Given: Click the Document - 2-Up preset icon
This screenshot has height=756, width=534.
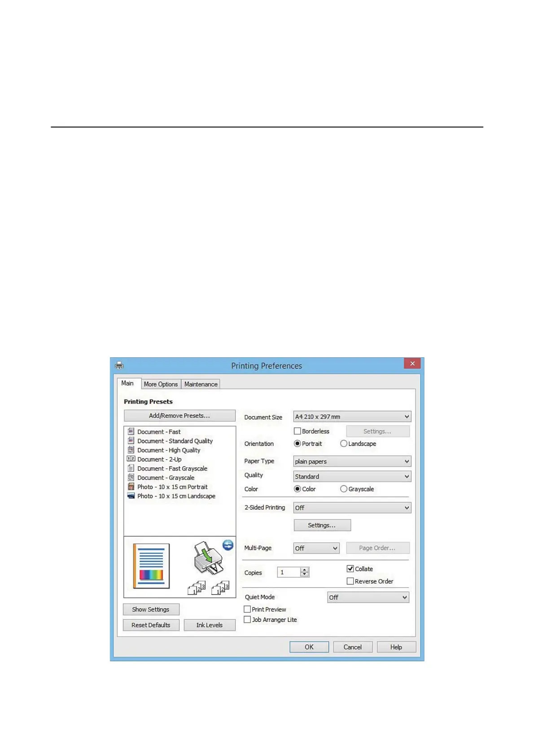Looking at the screenshot, I should (131, 459).
